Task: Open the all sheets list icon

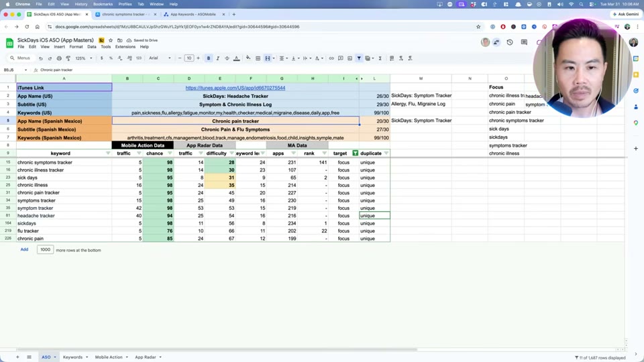Action: pos(29,357)
